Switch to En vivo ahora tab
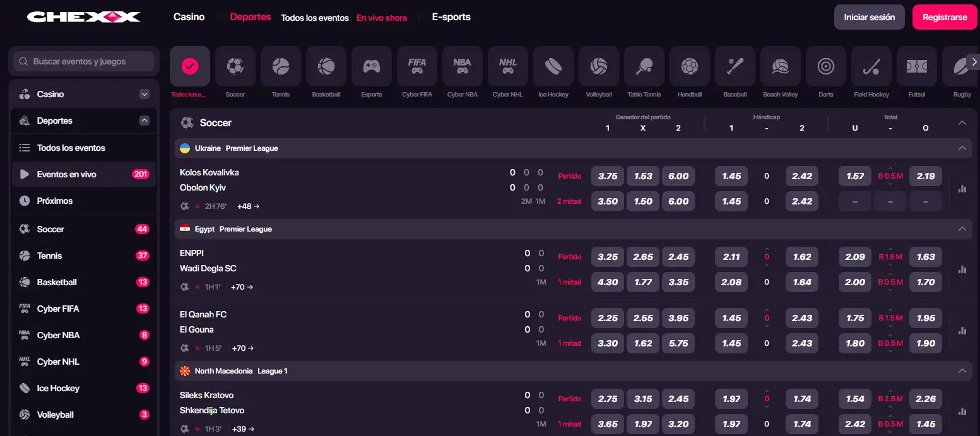980x436 pixels. coord(382,18)
